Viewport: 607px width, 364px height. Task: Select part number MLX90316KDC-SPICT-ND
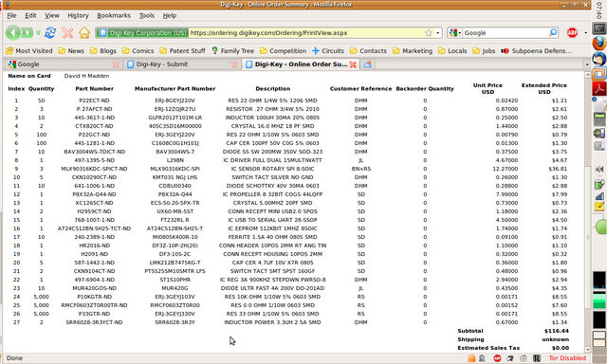click(94, 169)
